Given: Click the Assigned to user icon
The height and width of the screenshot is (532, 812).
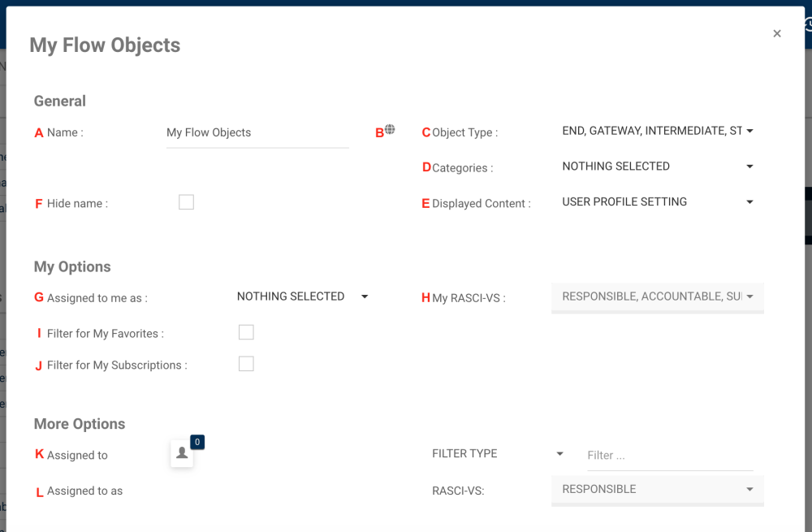Looking at the screenshot, I should tap(182, 454).
